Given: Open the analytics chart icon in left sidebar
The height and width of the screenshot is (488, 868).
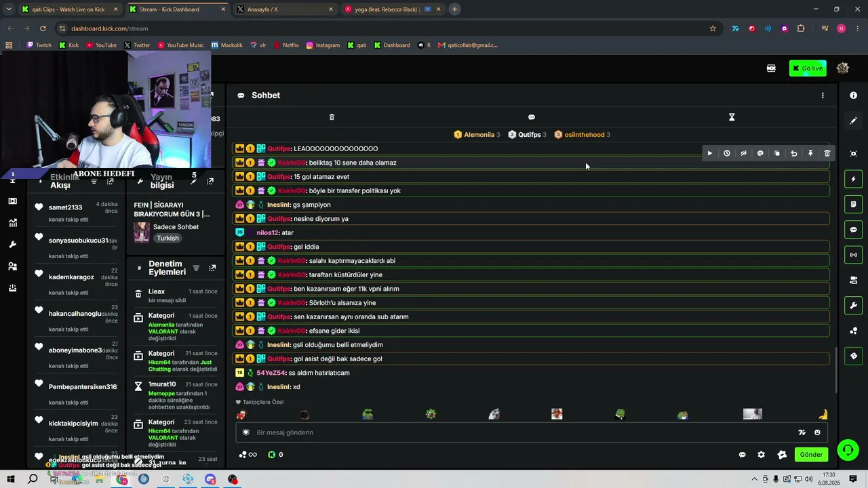Looking at the screenshot, I should coord(12,223).
